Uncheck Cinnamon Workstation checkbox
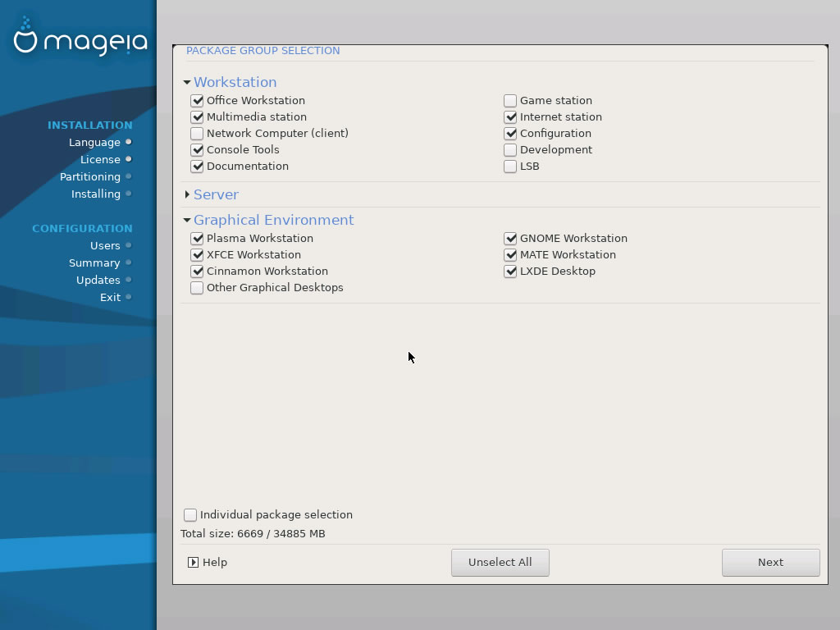The width and height of the screenshot is (840, 630). point(197,271)
